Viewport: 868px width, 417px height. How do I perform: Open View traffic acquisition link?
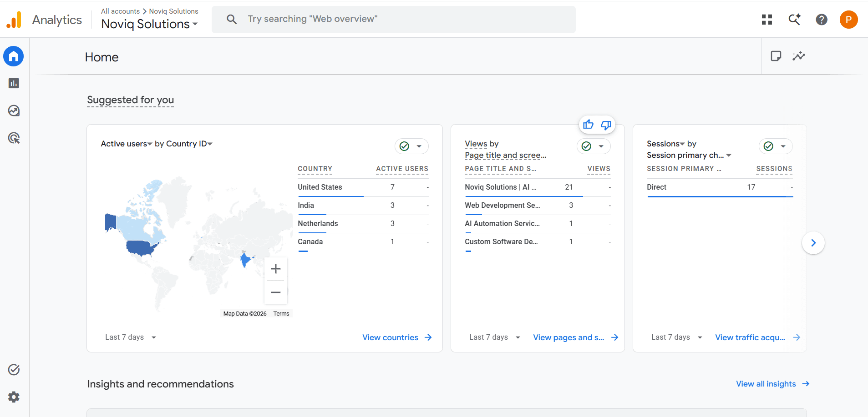point(758,337)
